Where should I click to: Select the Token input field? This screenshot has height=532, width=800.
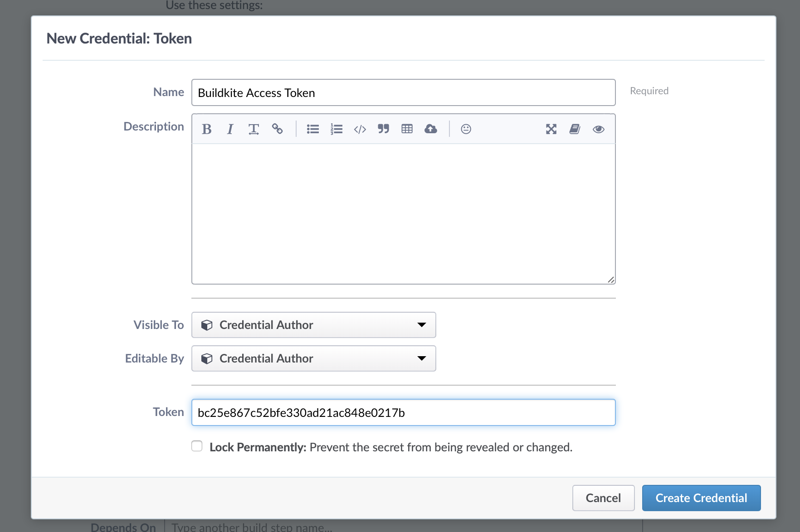pyautogui.click(x=403, y=412)
